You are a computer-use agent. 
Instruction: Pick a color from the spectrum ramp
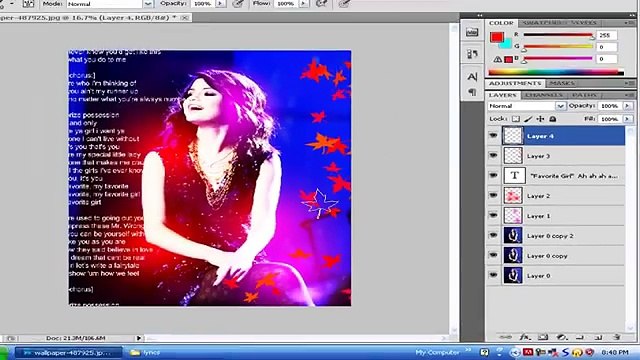(x=556, y=73)
